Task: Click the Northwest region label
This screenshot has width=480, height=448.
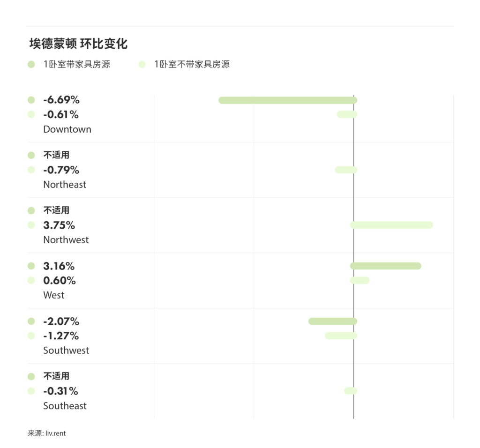Action: [66, 240]
